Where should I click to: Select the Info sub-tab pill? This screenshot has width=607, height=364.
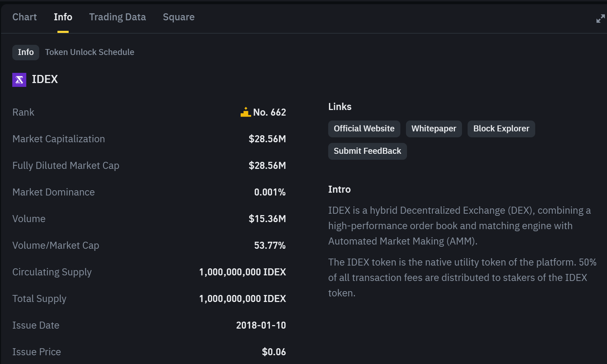[26, 52]
